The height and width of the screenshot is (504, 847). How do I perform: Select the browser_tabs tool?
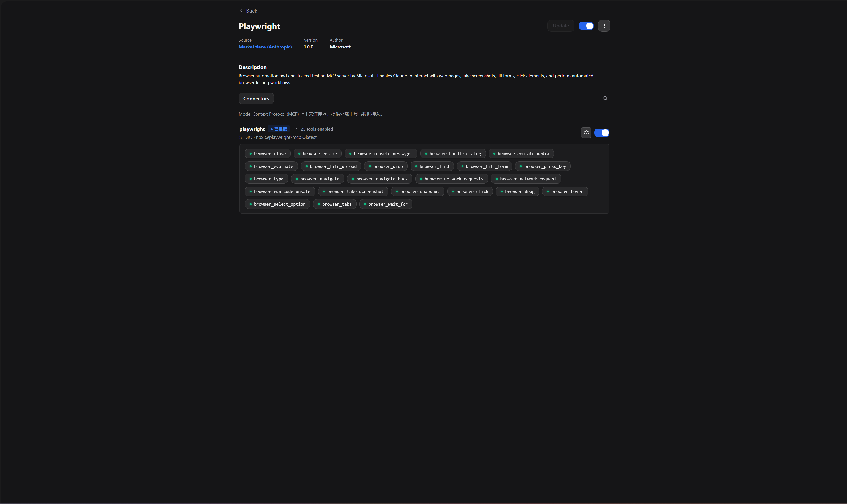pyautogui.click(x=335, y=204)
